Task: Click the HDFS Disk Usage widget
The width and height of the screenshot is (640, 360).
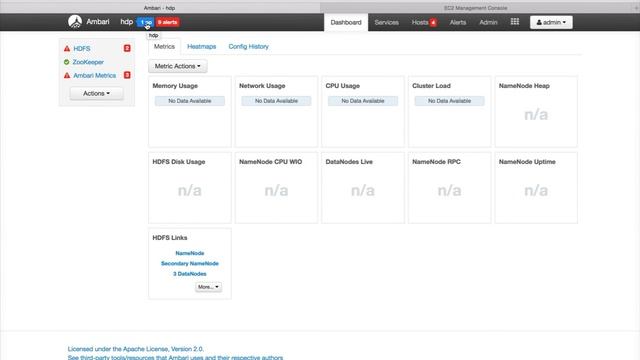Action: click(x=190, y=188)
